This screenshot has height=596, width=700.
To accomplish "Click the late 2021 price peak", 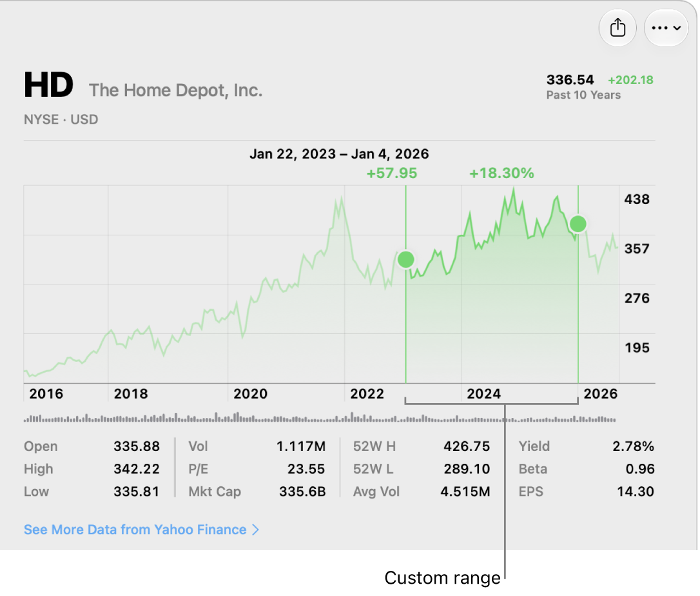I will (x=342, y=197).
